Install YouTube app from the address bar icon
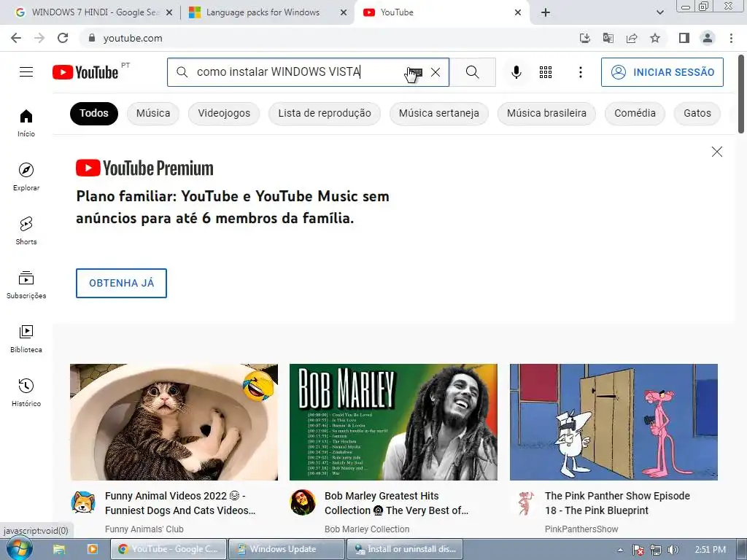The image size is (747, 560). 584,38
